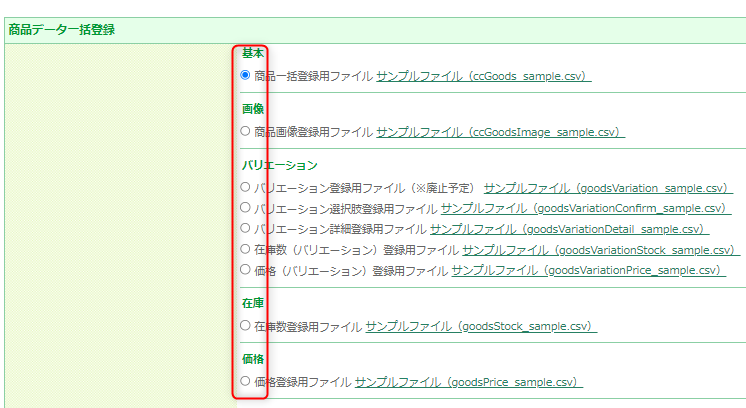Click the バリエーション選択肢登録用ファイル label text
The image size is (746, 408).
click(346, 208)
